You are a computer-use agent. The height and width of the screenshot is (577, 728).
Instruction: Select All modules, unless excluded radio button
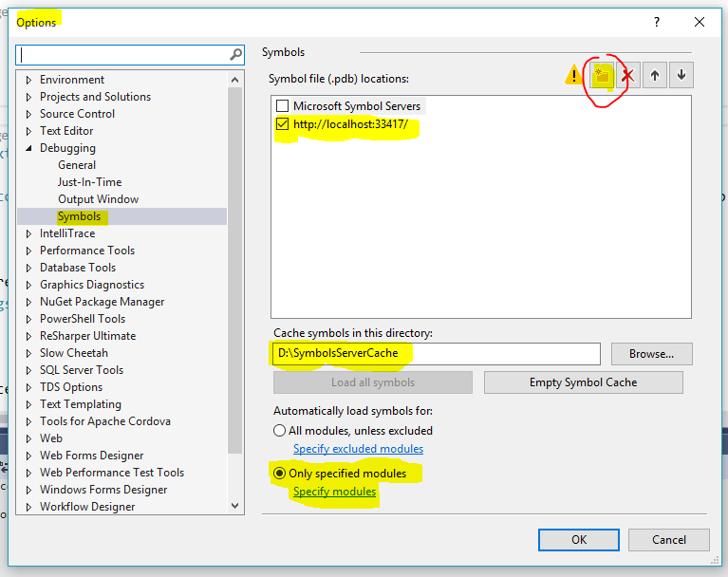tap(279, 430)
